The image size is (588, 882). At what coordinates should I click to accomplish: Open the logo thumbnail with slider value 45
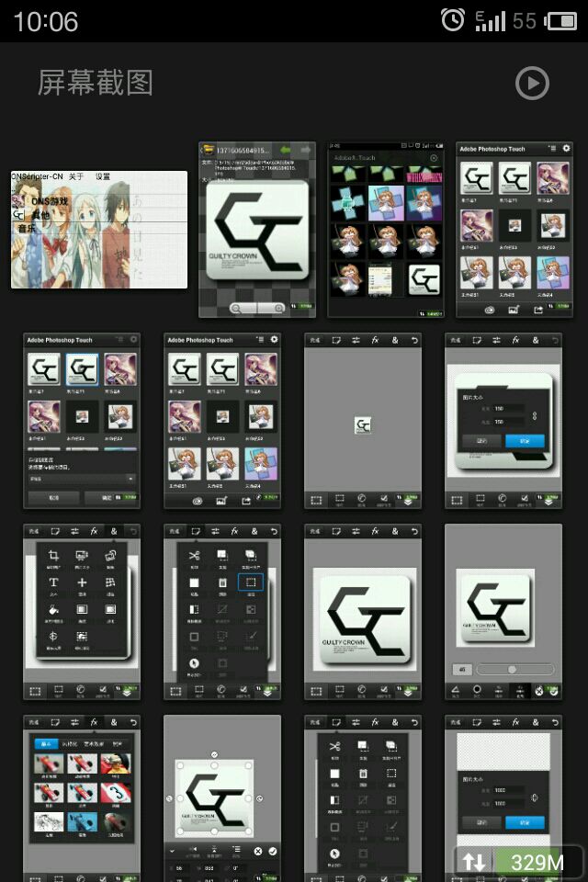point(503,612)
